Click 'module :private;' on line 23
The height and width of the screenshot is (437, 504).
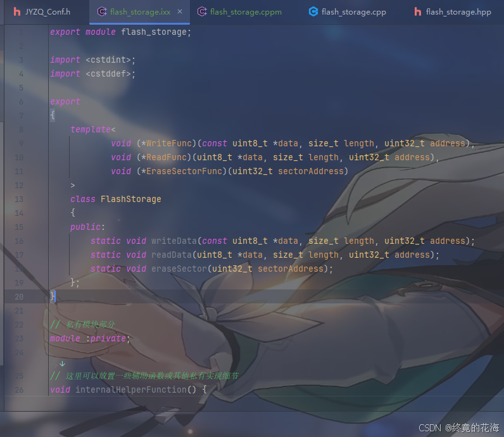90,339
